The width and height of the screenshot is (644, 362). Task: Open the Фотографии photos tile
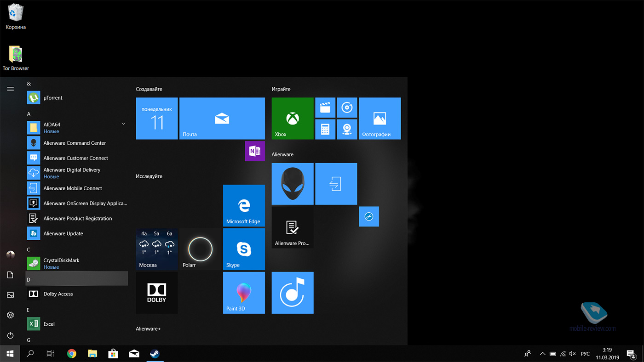tap(379, 119)
